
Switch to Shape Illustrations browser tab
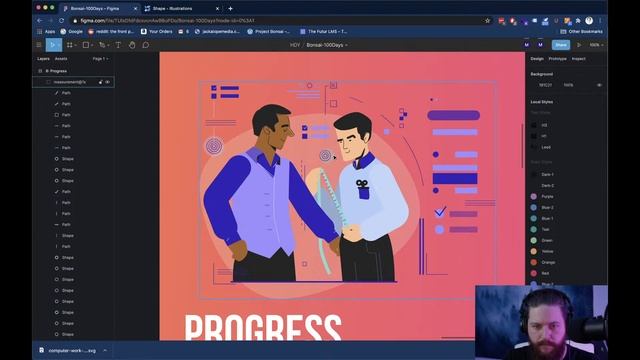point(182,8)
